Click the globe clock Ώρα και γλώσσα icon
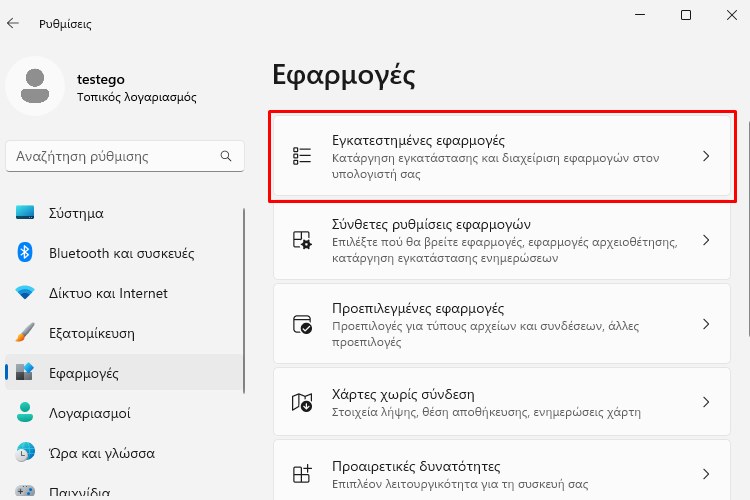 [x=25, y=453]
